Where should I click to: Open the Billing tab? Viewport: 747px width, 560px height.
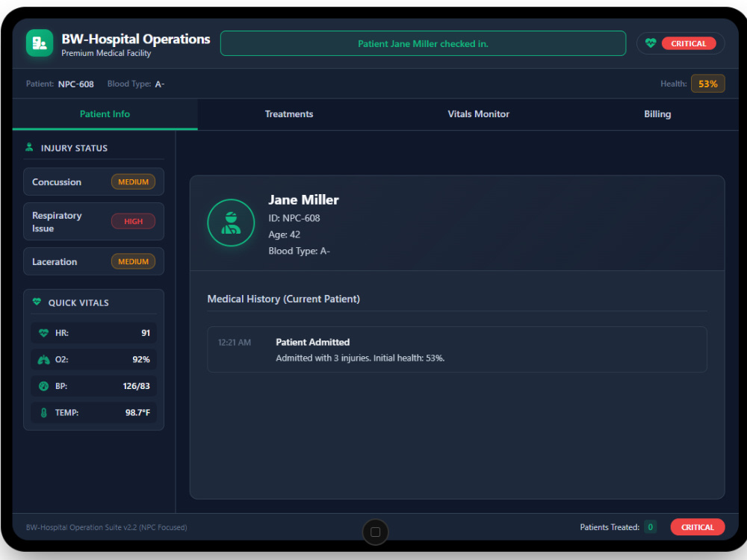(657, 114)
